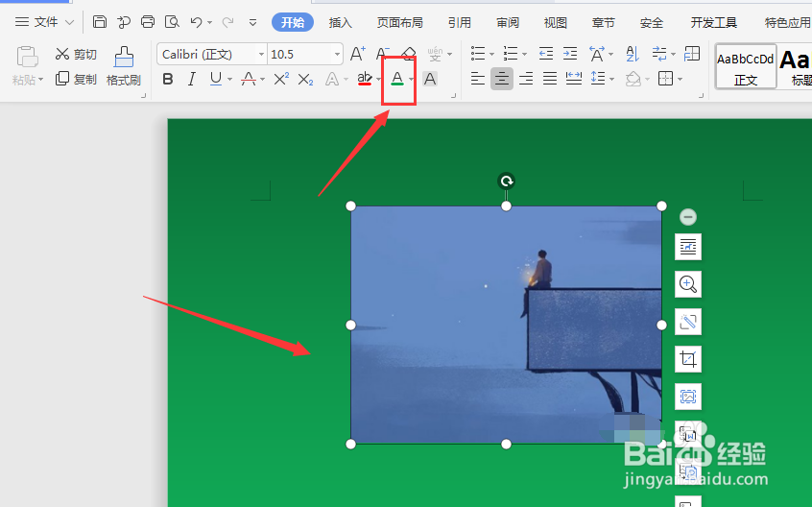
Task: Open the paragraph group dialog launcher
Action: [x=702, y=96]
